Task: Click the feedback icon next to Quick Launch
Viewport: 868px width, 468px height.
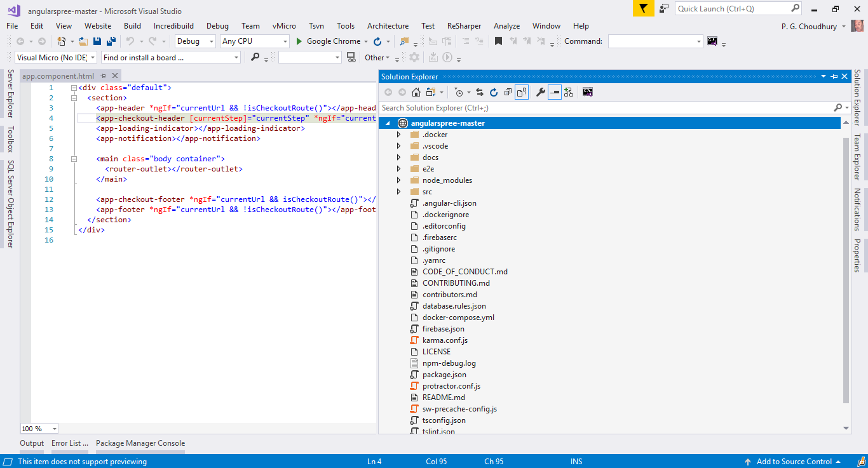Action: pyautogui.click(x=664, y=8)
